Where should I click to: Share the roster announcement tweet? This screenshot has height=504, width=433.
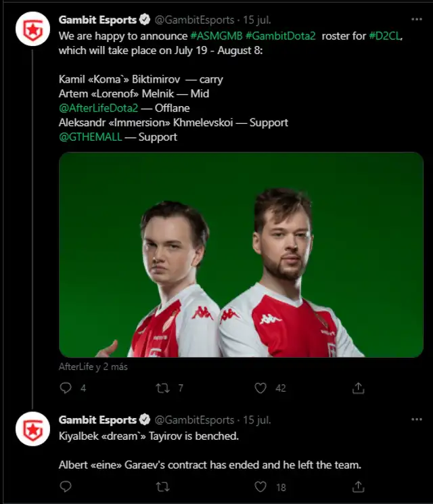[359, 388]
